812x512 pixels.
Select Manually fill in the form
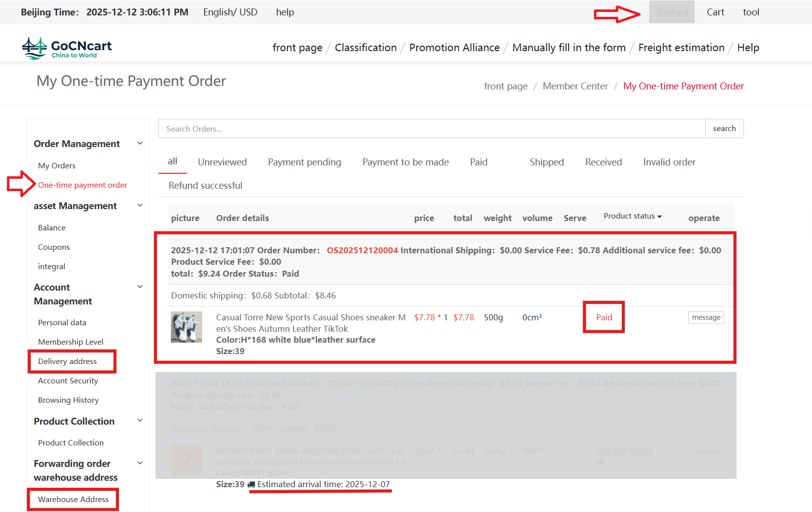coord(569,47)
